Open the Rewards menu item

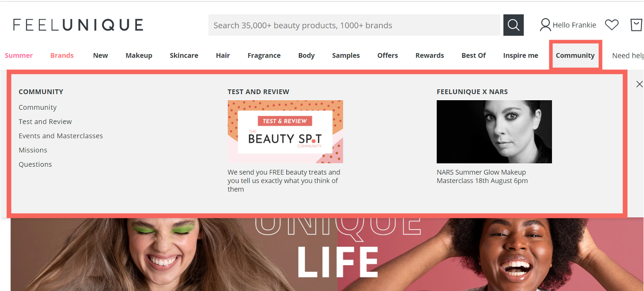[429, 55]
